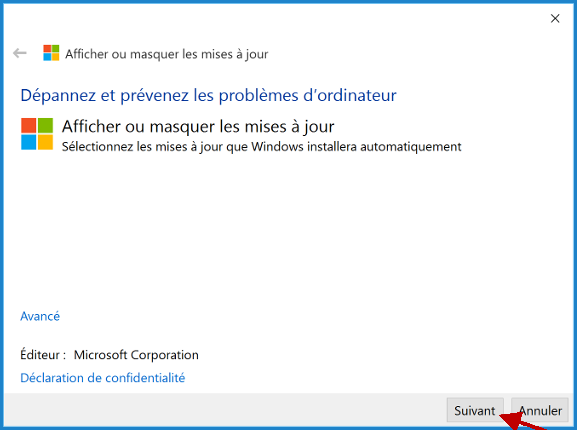Screen dimensions: 577x430
Task: Click the gray footer bar left of Suivant
Action: (224, 410)
